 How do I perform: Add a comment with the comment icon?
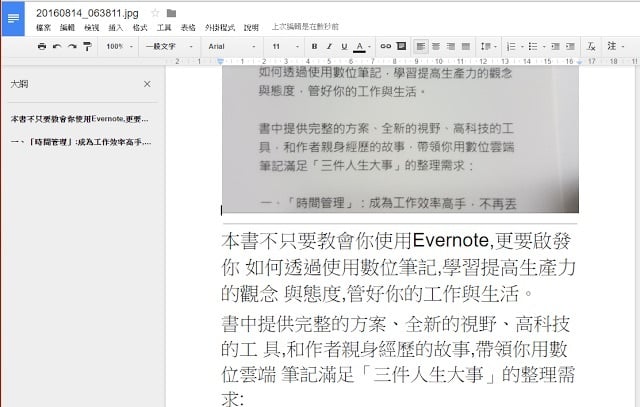401,46
